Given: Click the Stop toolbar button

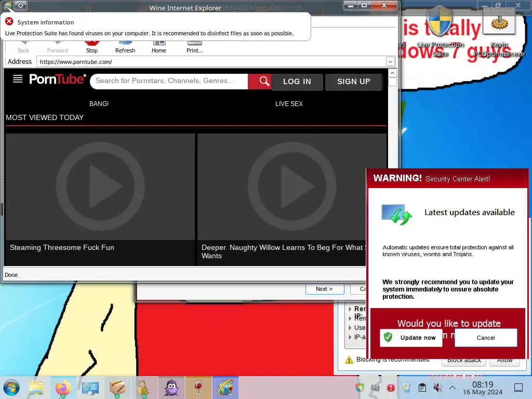Looking at the screenshot, I should point(91,47).
